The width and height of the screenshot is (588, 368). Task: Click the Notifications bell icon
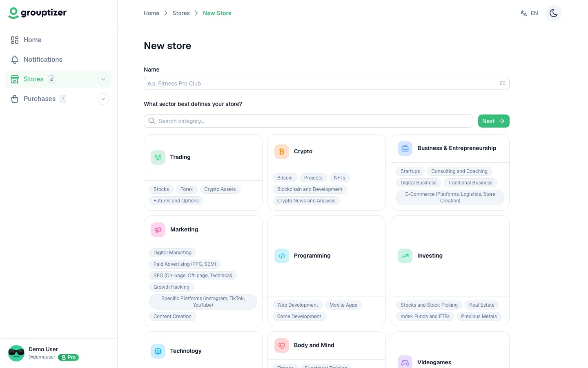[x=15, y=60]
